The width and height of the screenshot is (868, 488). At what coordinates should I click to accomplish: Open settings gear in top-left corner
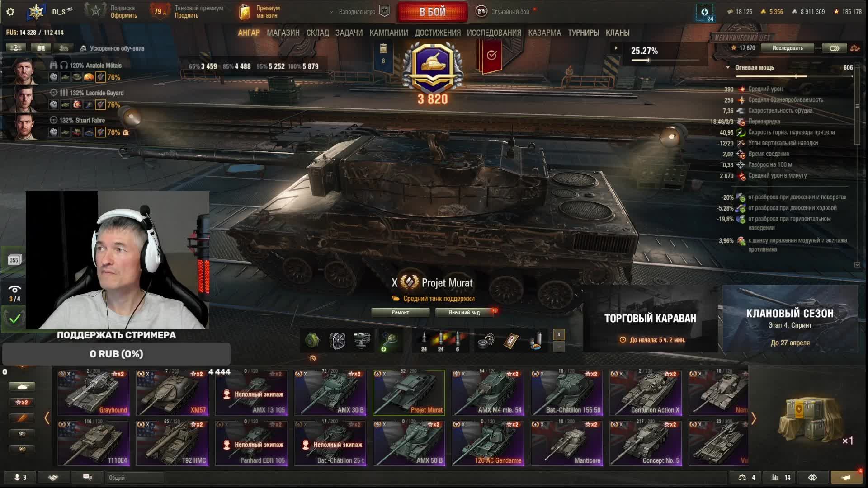[10, 12]
